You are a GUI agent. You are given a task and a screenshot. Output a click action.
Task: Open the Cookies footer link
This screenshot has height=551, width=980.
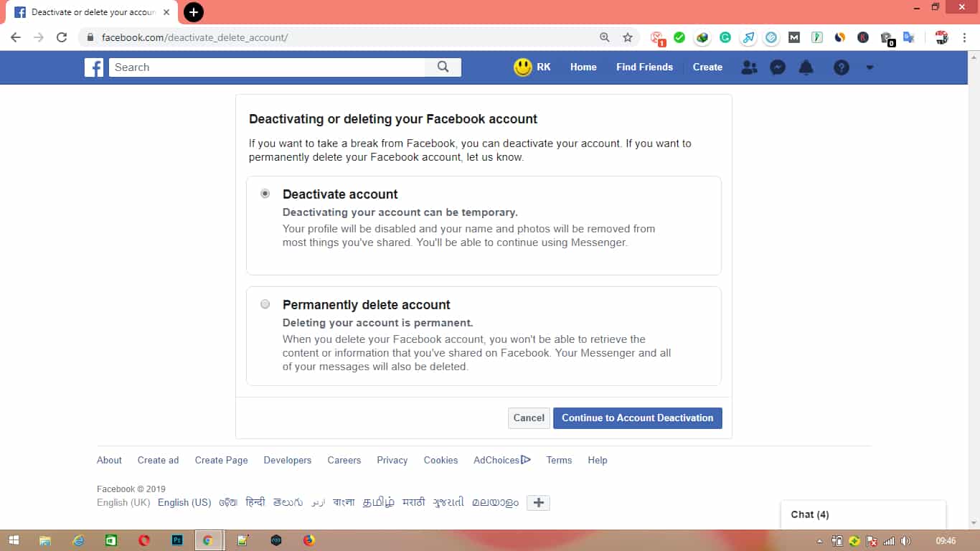tap(440, 460)
